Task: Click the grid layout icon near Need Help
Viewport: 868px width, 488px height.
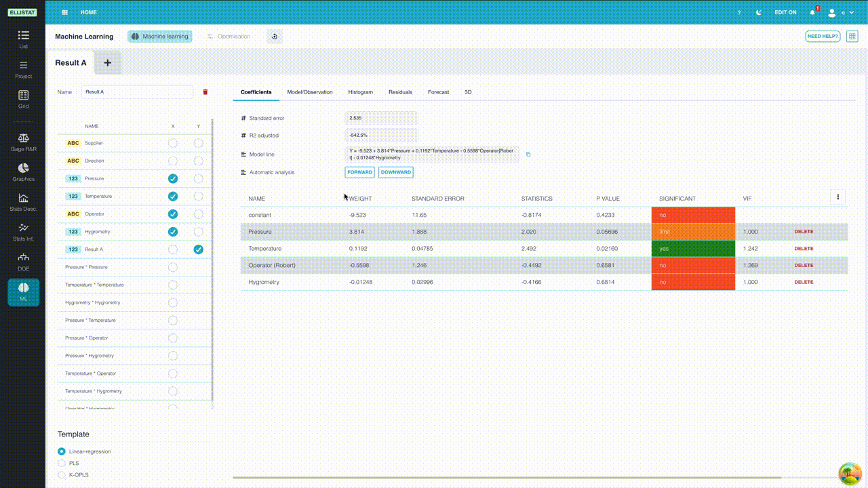Action: [852, 37]
